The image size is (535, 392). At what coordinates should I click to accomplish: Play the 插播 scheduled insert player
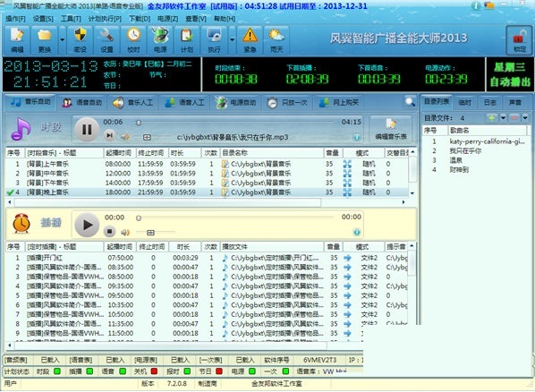(x=87, y=225)
